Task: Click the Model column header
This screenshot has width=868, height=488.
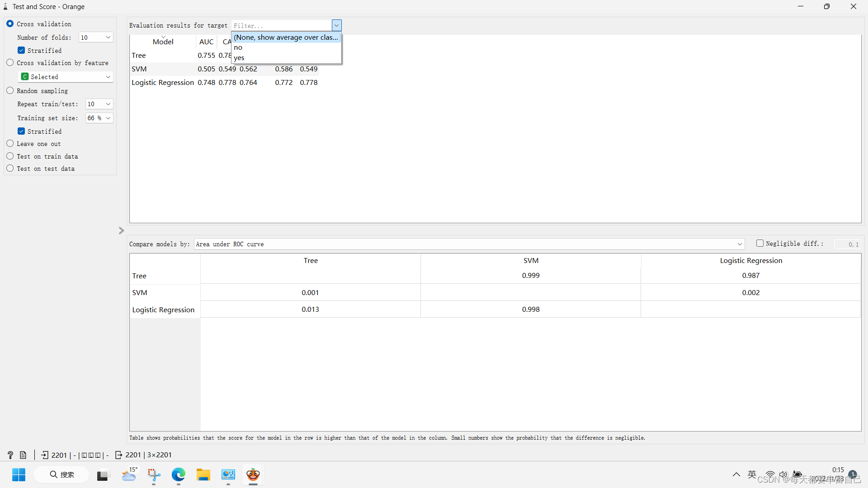Action: (x=163, y=42)
